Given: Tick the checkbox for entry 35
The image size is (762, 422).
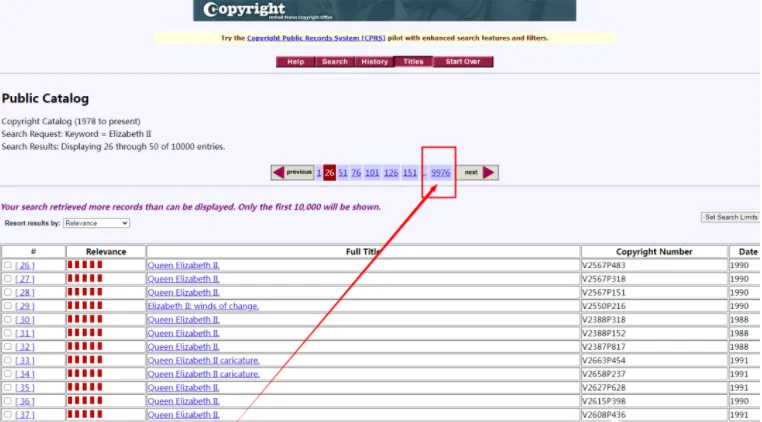Looking at the screenshot, I should (x=8, y=387).
